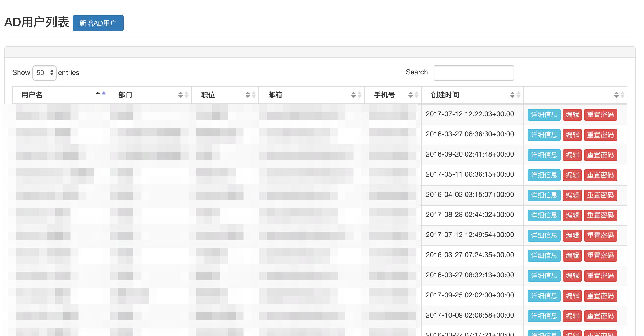This screenshot has height=336, width=644.
Task: Click 编辑 on the 2016-03-27 07:24:35 row
Action: coord(572,256)
